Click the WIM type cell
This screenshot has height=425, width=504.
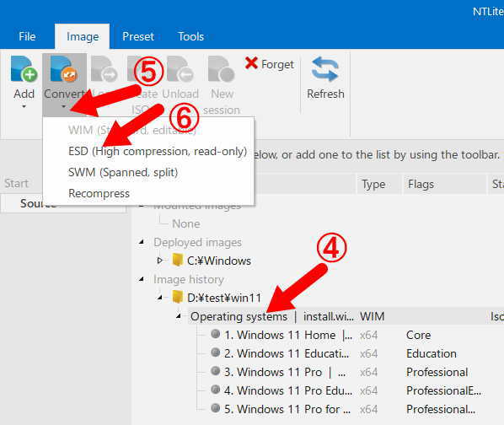[372, 316]
